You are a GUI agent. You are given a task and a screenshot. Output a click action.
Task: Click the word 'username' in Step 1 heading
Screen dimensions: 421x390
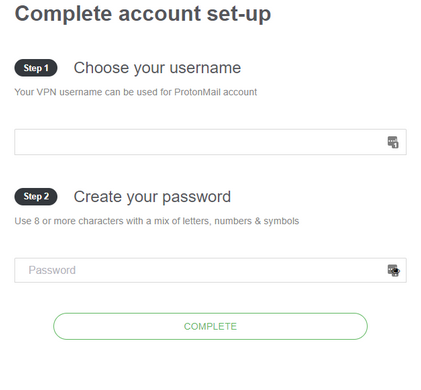tap(205, 68)
